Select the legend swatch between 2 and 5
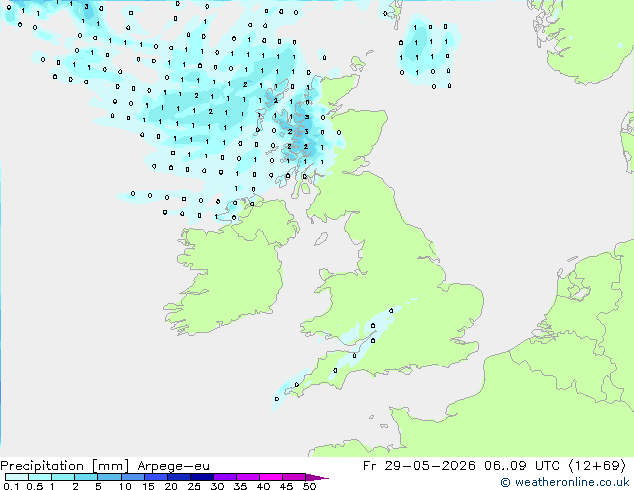The width and height of the screenshot is (634, 490). click(86, 477)
